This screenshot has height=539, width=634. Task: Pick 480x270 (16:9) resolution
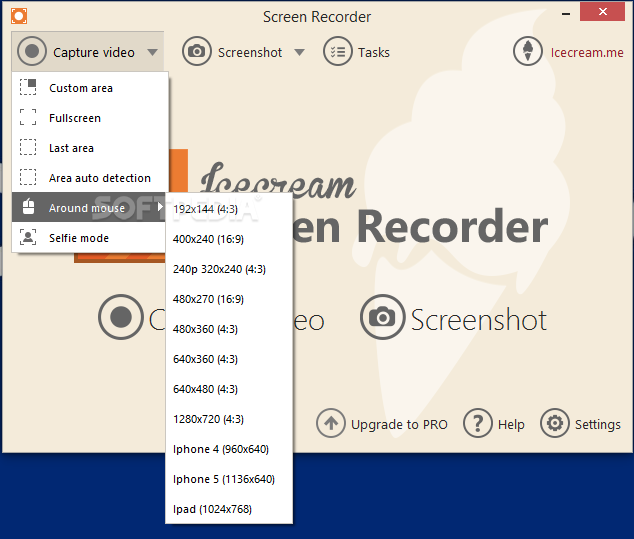point(229,299)
